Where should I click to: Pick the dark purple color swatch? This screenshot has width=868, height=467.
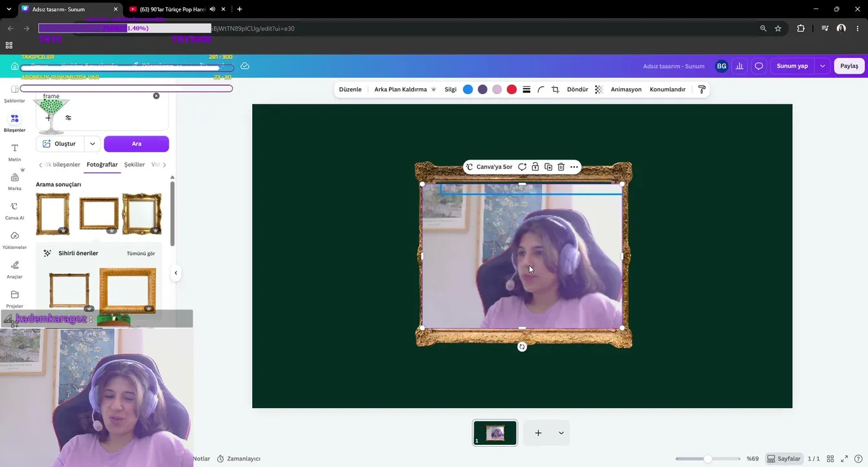[482, 90]
